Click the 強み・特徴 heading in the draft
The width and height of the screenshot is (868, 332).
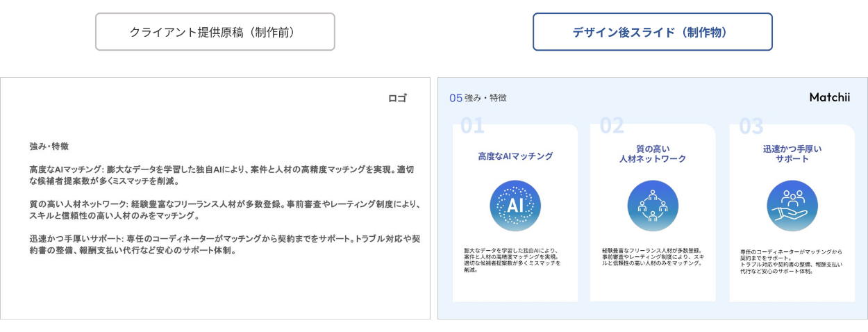(x=49, y=147)
